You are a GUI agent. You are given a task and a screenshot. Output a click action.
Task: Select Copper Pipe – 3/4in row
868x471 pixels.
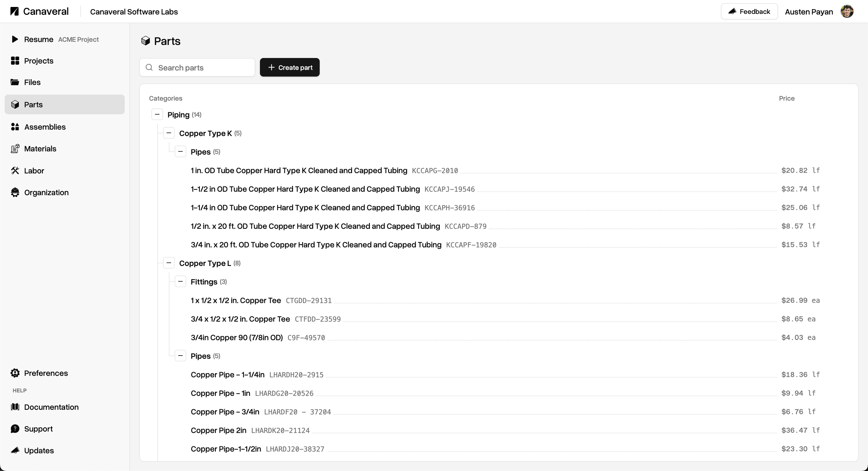tap(505, 412)
